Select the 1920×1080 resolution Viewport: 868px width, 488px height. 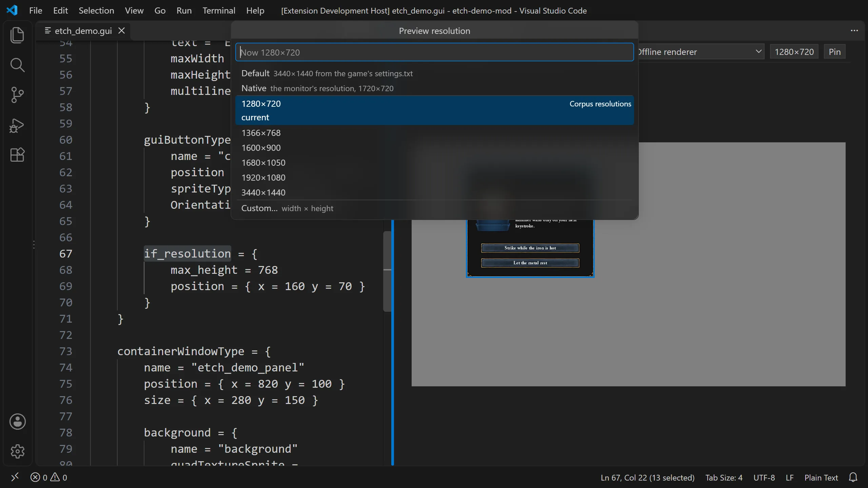pyautogui.click(x=434, y=178)
